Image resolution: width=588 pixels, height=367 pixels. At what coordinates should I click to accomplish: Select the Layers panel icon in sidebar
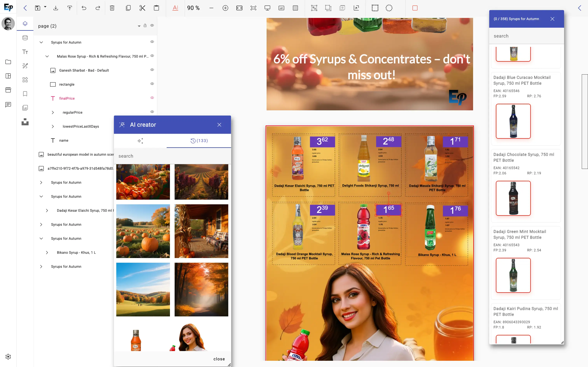25,24
